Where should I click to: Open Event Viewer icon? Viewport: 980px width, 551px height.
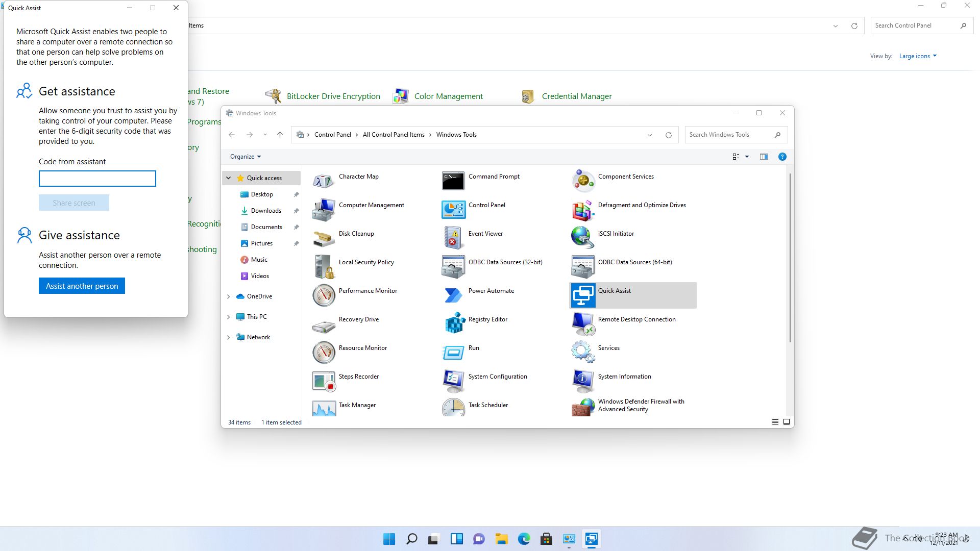(x=453, y=238)
